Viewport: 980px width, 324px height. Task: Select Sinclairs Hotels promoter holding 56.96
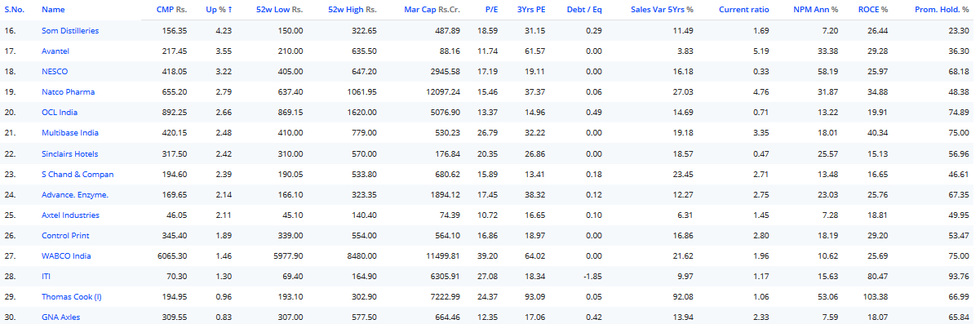pyautogui.click(x=959, y=153)
